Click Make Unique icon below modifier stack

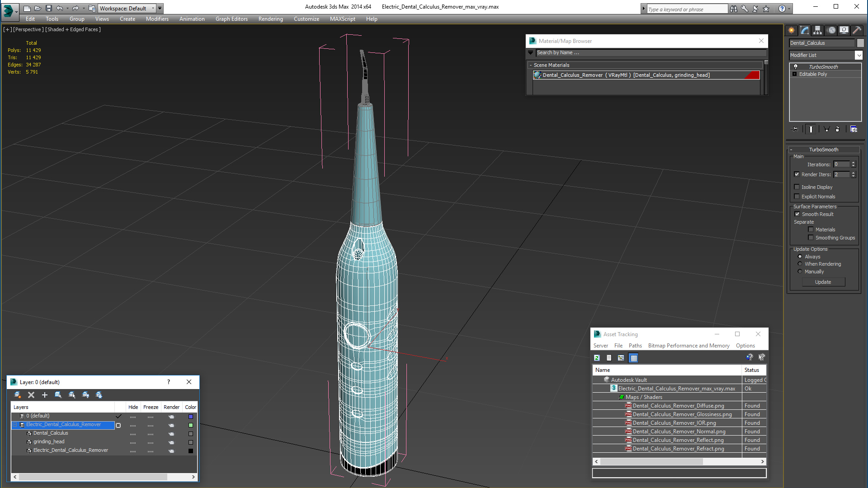826,129
